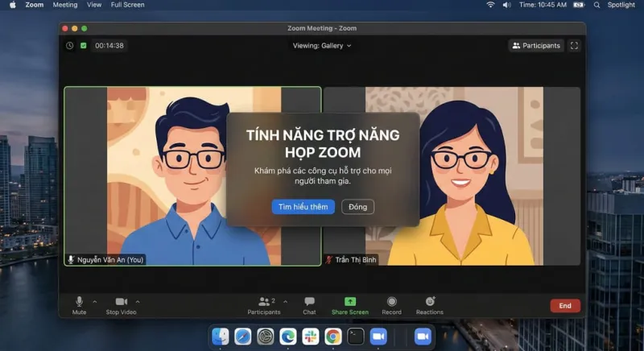Select Nguyễn Văn An video tile
This screenshot has width=644, height=351.
click(192, 176)
